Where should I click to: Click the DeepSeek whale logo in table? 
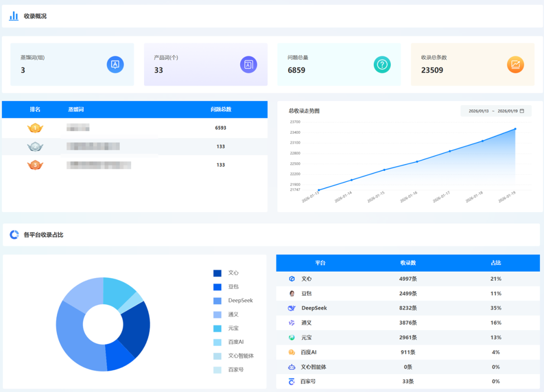click(x=292, y=308)
